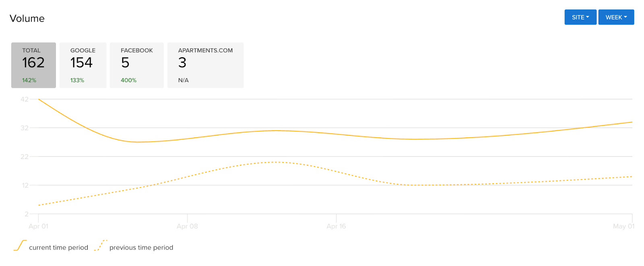Viewport: 644px width, 266px height.
Task: Toggle the previous time period dashed line icon
Action: [x=101, y=245]
